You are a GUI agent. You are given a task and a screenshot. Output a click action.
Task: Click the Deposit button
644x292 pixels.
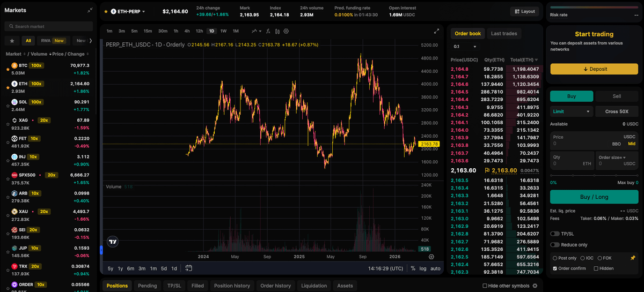594,69
